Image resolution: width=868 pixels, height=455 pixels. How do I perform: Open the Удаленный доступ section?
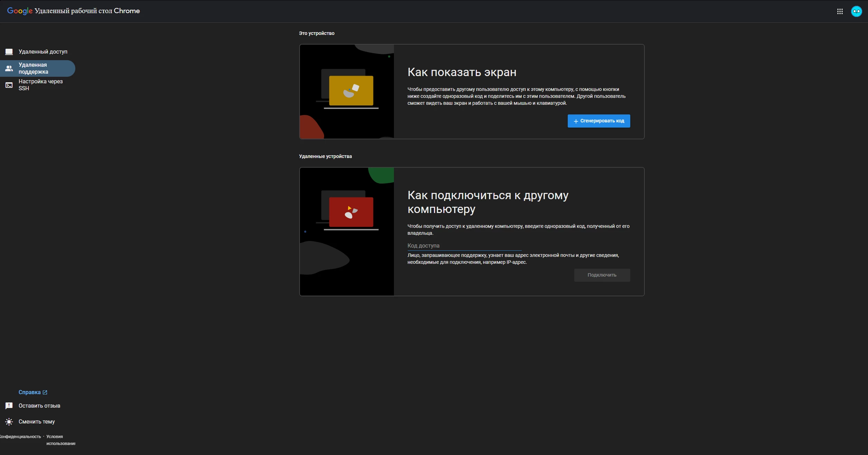[43, 52]
